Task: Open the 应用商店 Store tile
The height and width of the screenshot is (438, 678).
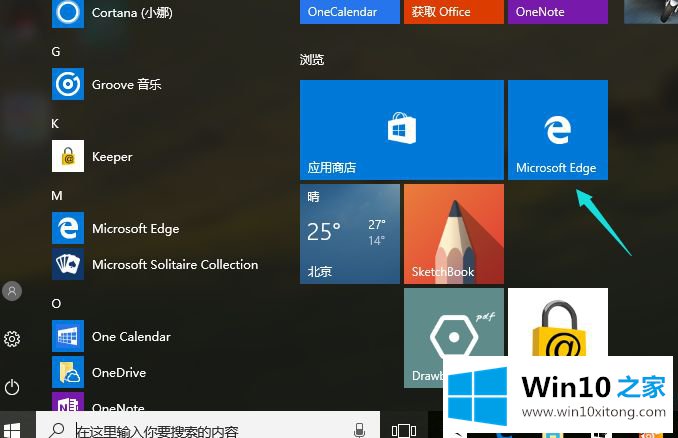Action: (x=402, y=130)
